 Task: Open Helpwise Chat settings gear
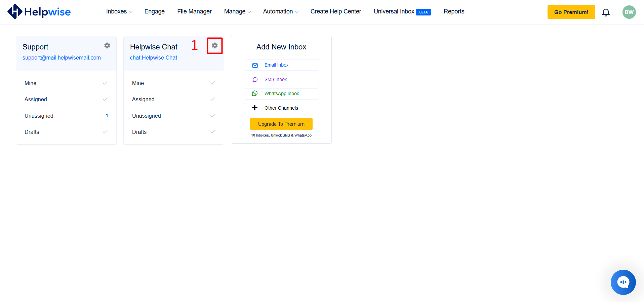point(215,45)
